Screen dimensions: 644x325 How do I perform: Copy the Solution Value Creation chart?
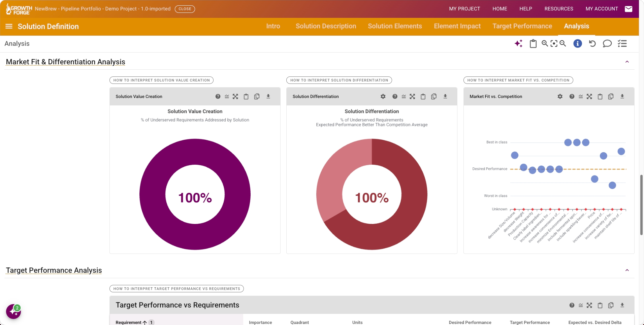257,97
